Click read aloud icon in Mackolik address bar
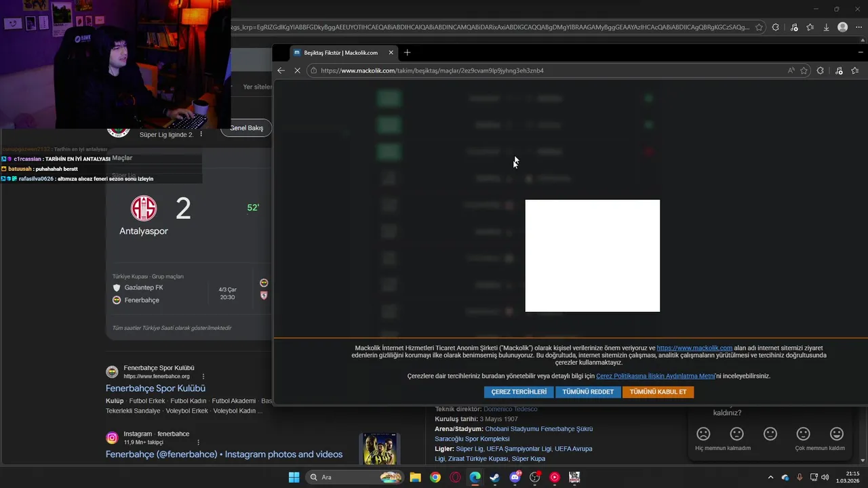The image size is (868, 488). tap(791, 70)
